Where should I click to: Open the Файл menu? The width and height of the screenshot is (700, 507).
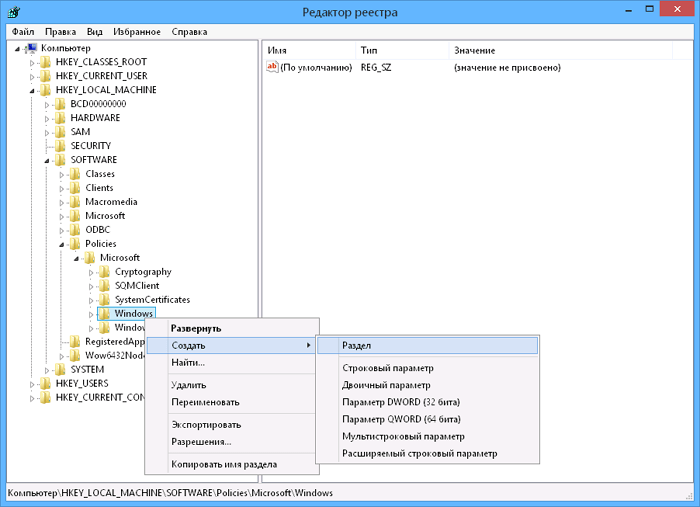[23, 32]
